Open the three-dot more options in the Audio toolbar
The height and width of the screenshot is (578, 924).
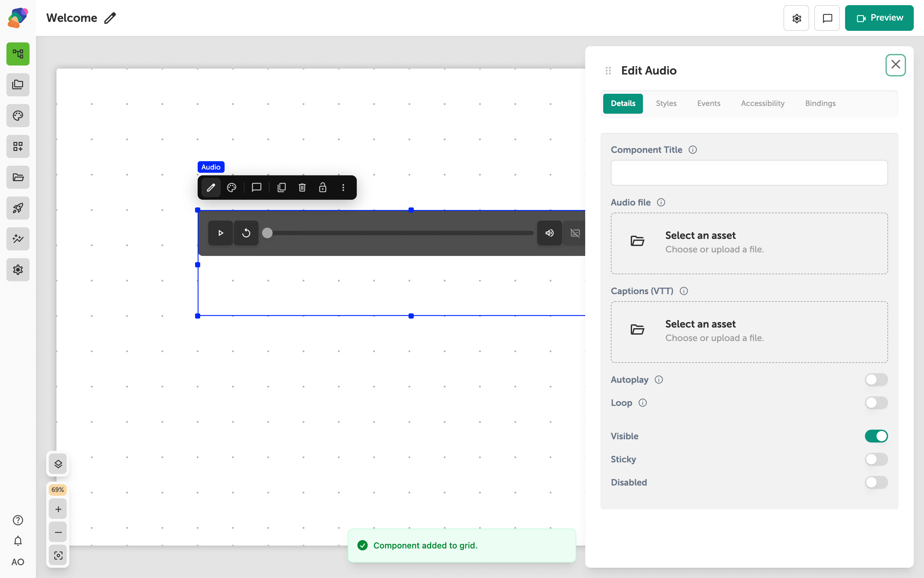click(x=343, y=188)
